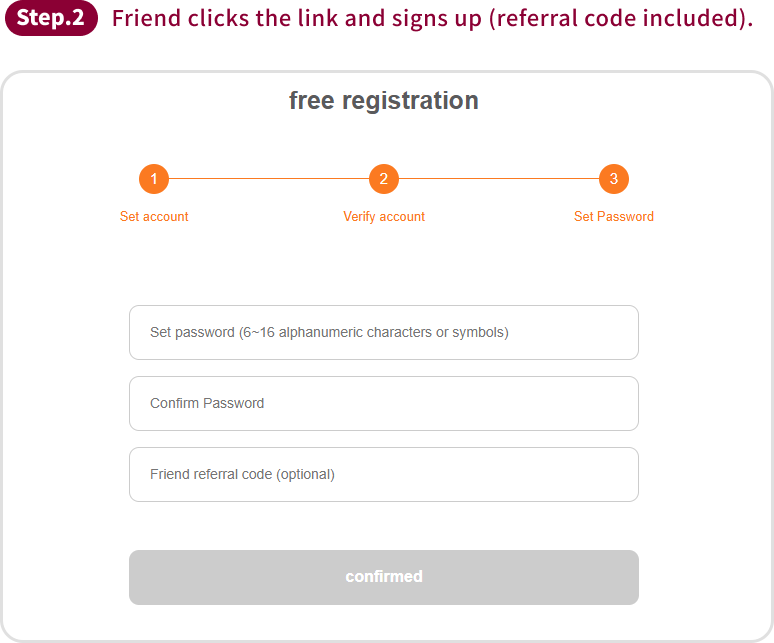Focus the Set password input field

point(384,332)
